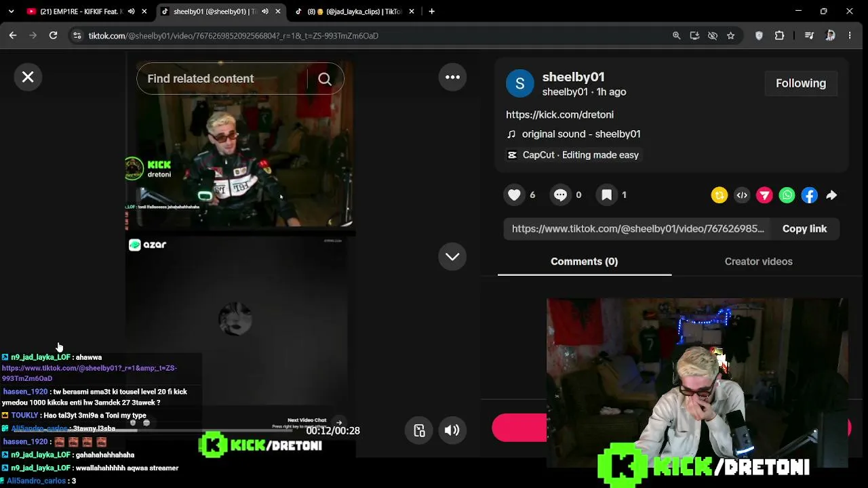
Task: Click the search magnifier in Find related content
Action: pyautogui.click(x=325, y=79)
